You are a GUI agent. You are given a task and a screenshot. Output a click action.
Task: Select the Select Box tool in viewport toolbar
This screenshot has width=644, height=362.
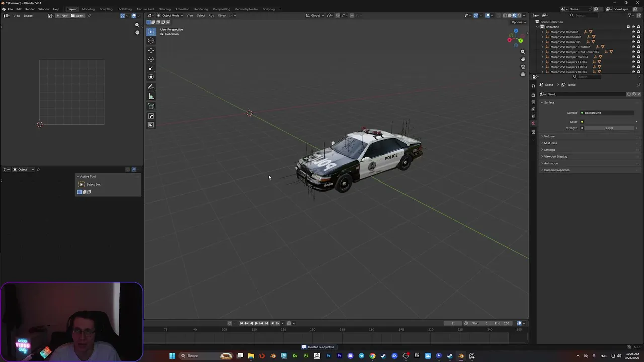point(151,32)
